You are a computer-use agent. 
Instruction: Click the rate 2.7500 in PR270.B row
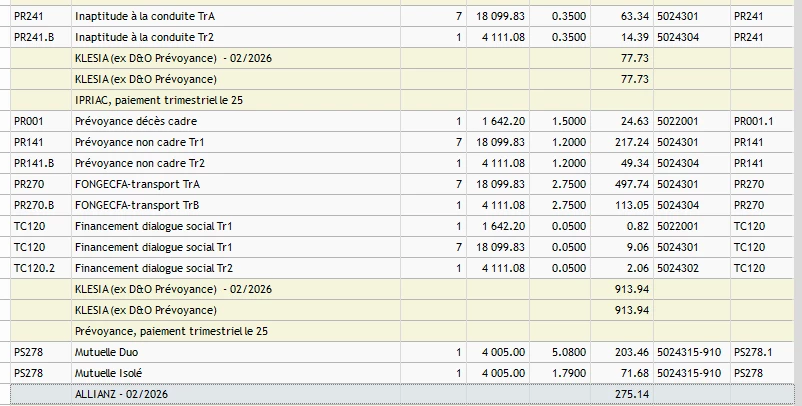click(560, 205)
